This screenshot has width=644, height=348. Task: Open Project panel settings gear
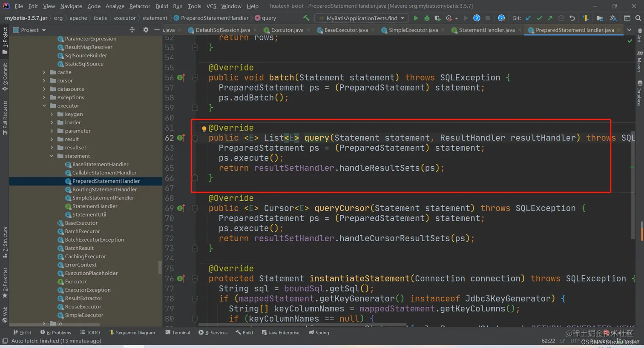[146, 30]
